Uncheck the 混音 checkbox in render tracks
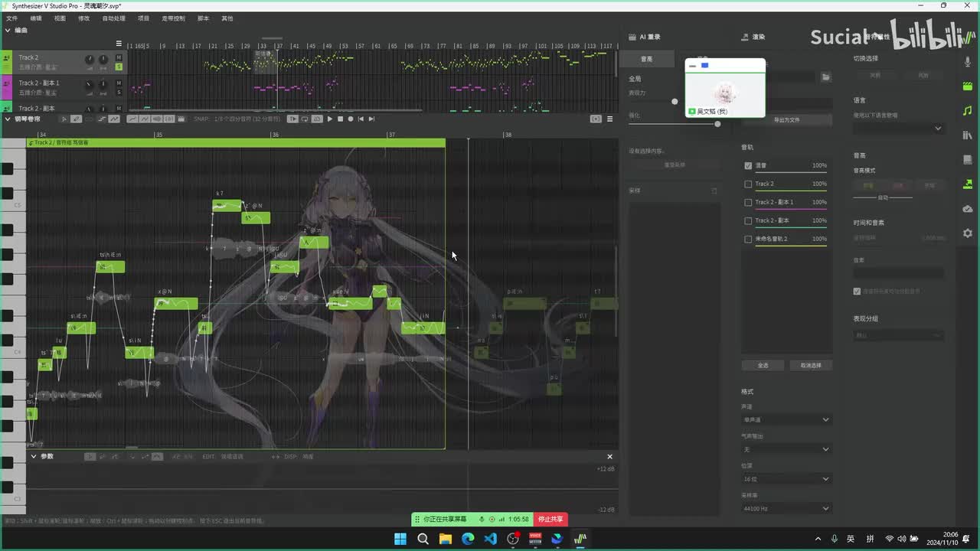980x551 pixels. tap(748, 165)
